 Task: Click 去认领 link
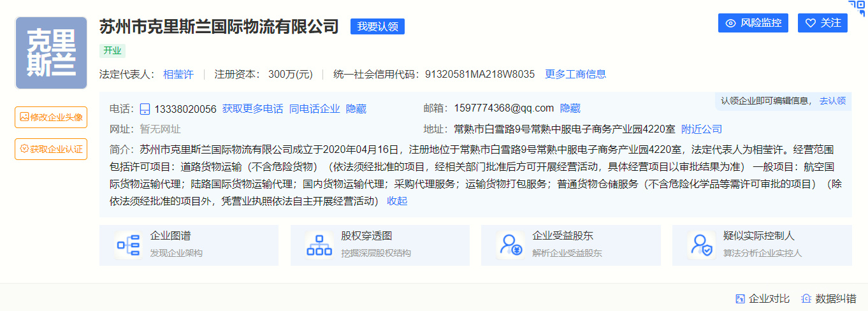tap(832, 101)
